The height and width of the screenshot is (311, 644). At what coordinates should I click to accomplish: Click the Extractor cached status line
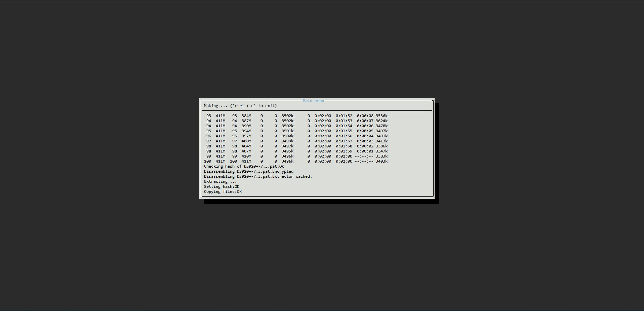pyautogui.click(x=258, y=176)
